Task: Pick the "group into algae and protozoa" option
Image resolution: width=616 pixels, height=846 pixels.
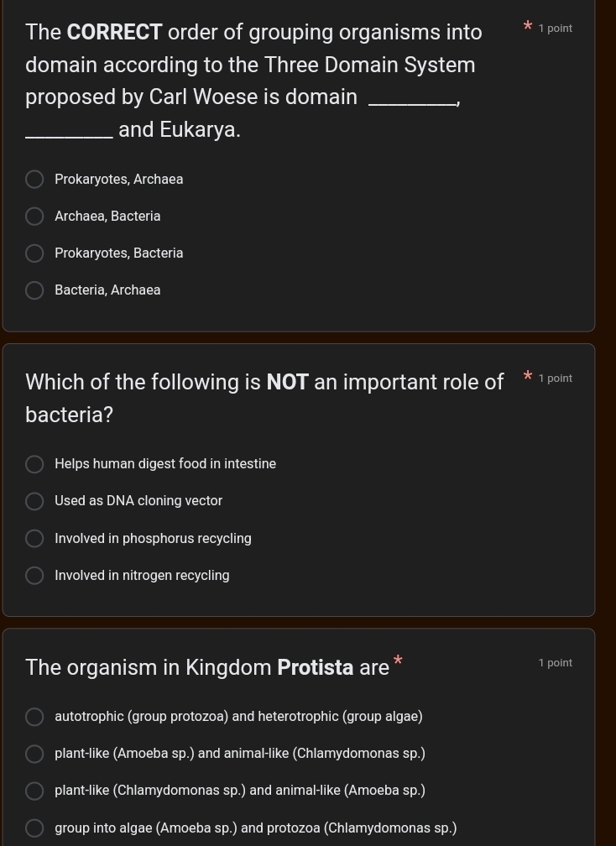Action: [x=34, y=828]
